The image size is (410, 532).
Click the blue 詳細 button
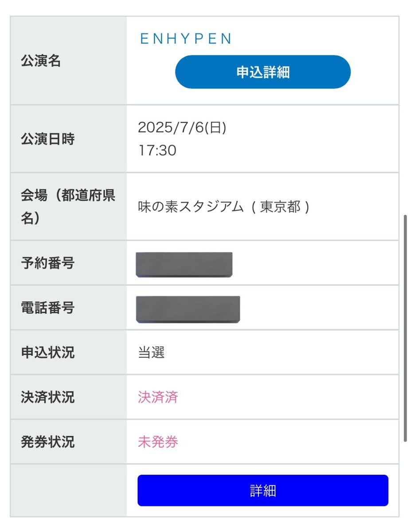263,490
